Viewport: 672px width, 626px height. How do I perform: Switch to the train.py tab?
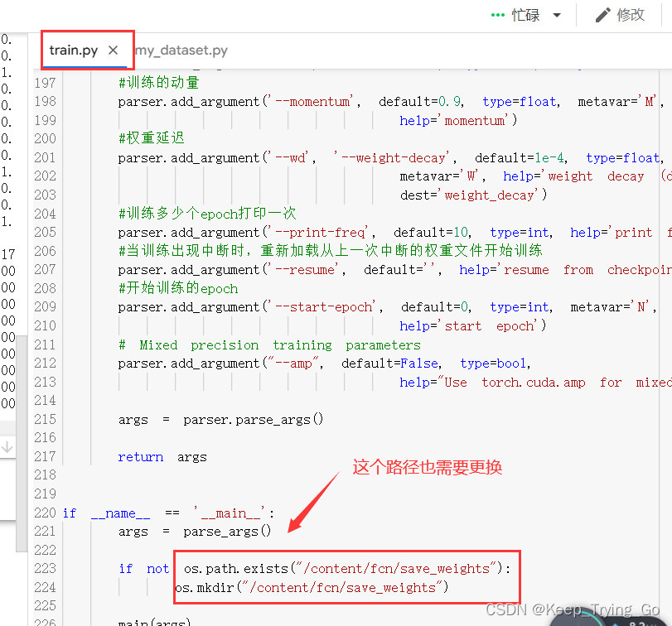pyautogui.click(x=73, y=51)
